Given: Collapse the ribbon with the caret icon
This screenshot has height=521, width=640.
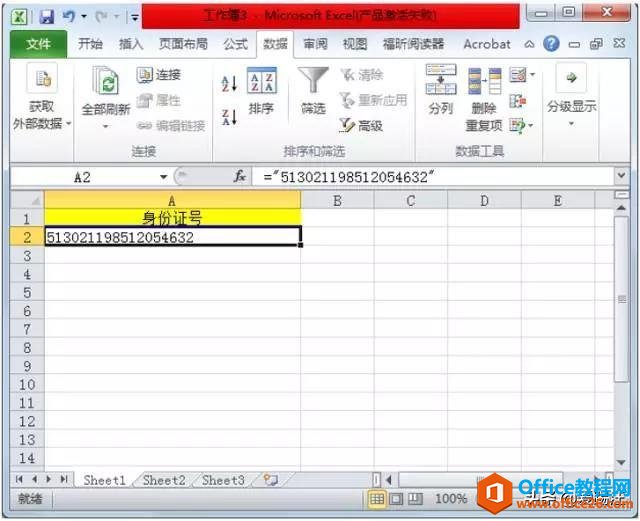Looking at the screenshot, I should 529,44.
